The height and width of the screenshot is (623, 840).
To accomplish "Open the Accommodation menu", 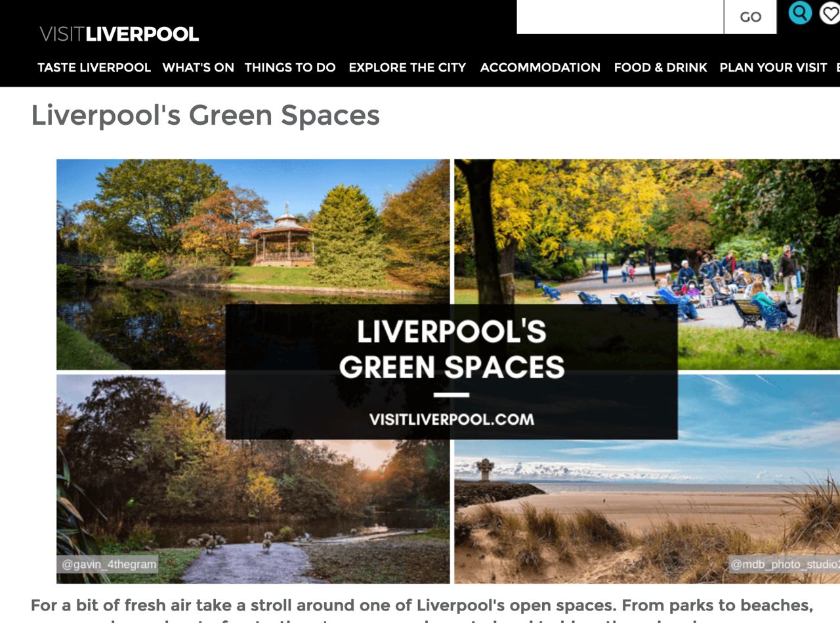I will click(540, 67).
